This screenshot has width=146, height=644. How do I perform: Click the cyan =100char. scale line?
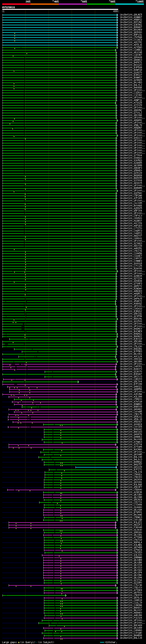tap(102, 642)
